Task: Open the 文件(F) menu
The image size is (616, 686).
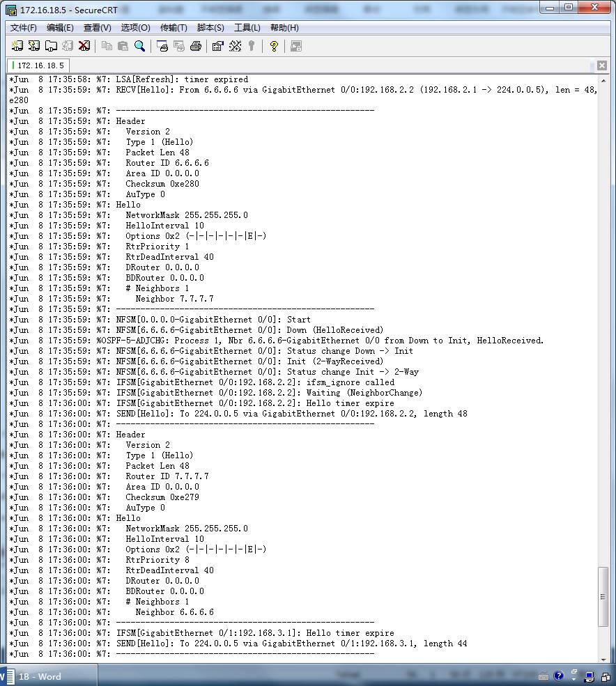Action: tap(24, 28)
